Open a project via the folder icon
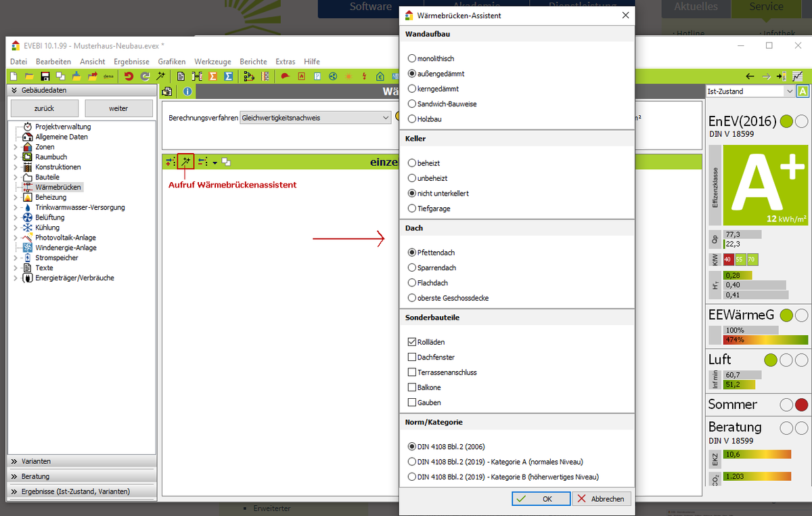Image resolution: width=812 pixels, height=516 pixels. [29, 76]
